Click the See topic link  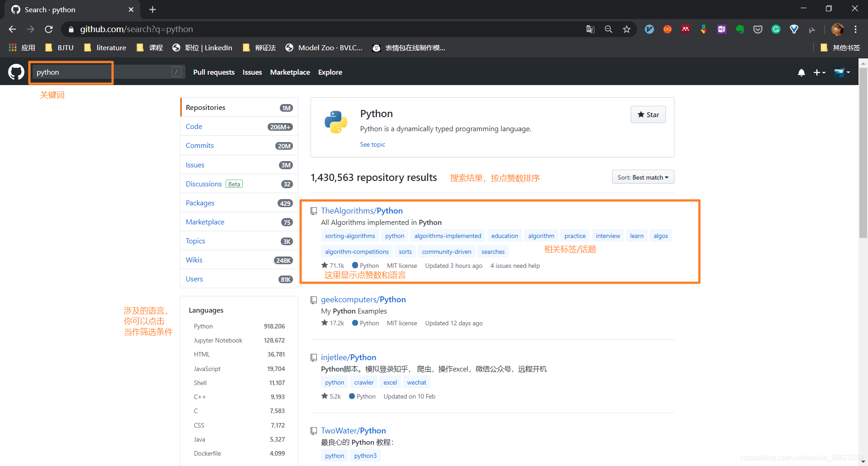point(373,144)
